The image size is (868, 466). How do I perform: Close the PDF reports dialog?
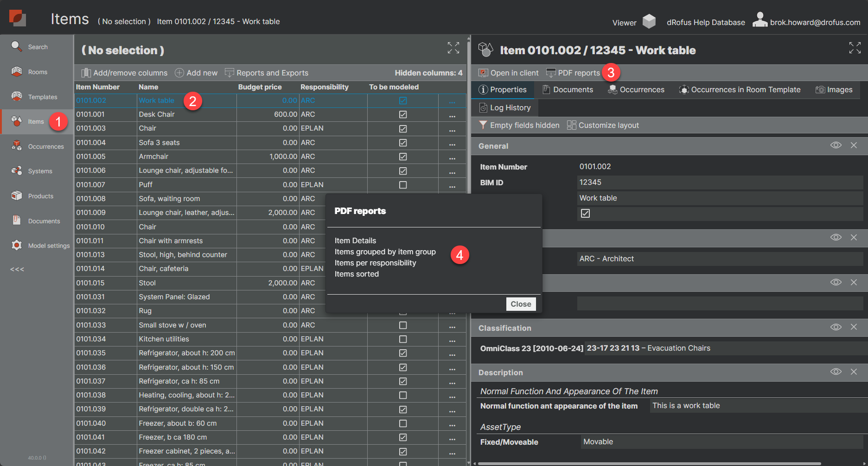click(x=520, y=303)
